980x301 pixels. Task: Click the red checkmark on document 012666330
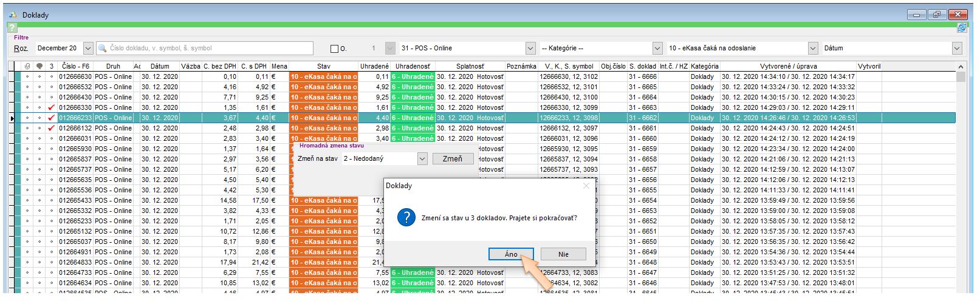coord(52,107)
